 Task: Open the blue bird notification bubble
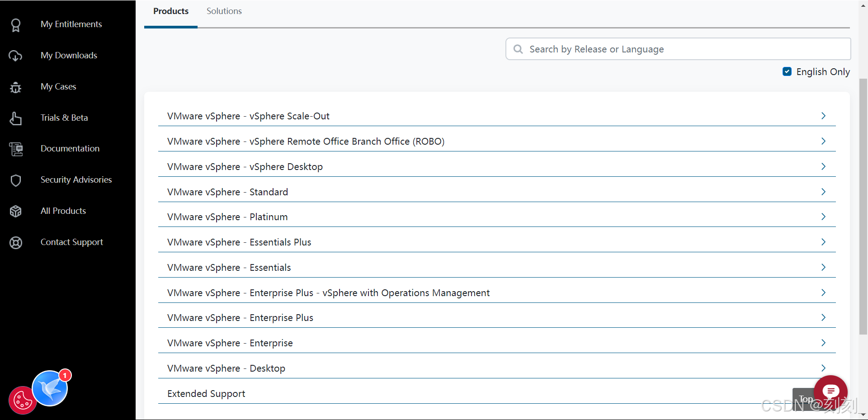click(50, 388)
